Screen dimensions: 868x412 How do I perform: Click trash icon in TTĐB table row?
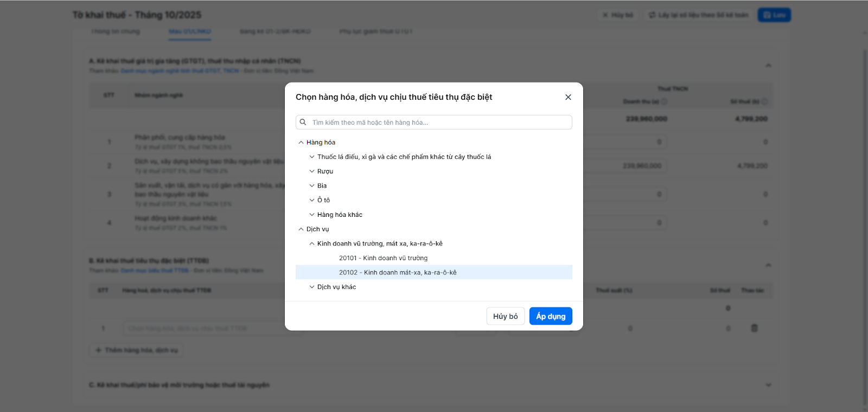754,328
